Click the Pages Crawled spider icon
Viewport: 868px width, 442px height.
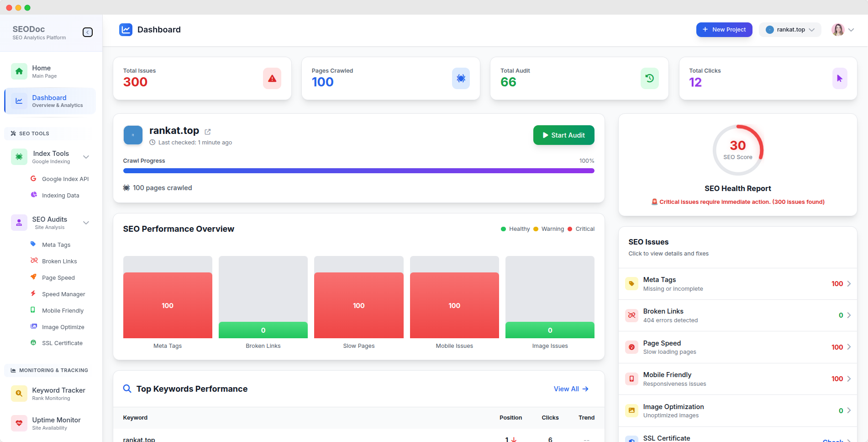(461, 79)
